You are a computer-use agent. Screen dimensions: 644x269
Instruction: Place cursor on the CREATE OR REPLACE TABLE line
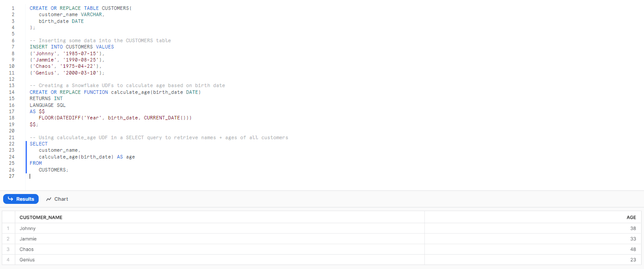[81, 8]
